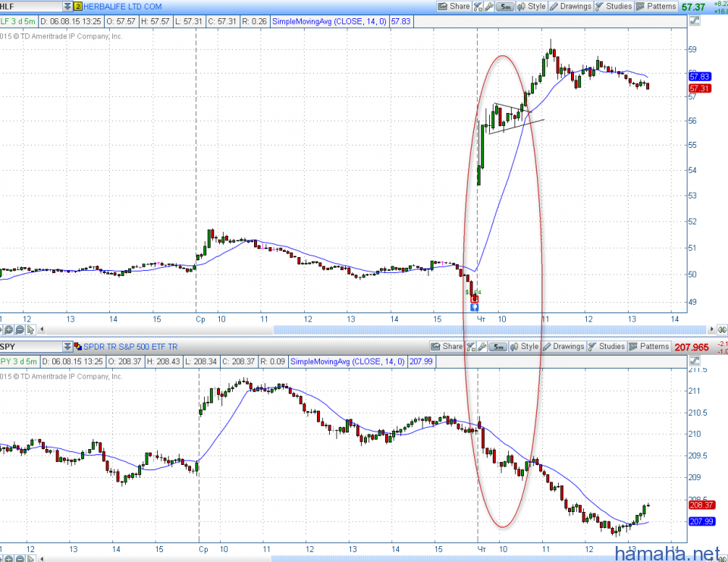Screen dimensions: 728x562
Task: Click the 'R: 0.09' value on SPY info bar
Action: [272, 361]
